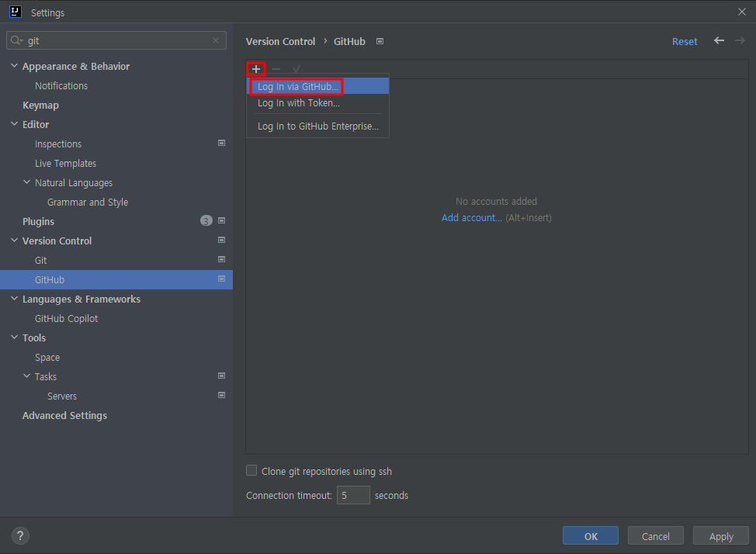756x554 pixels.
Task: Click the Cancel button
Action: click(x=655, y=535)
